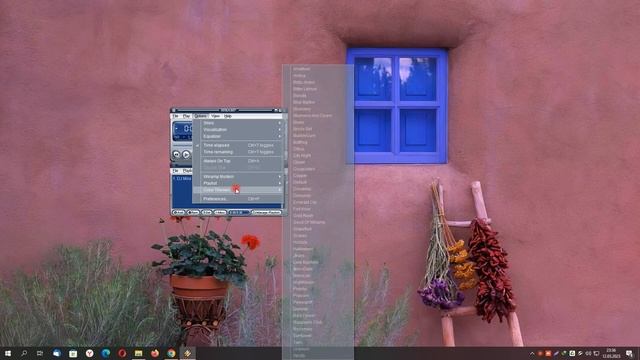Viewport: 640px width, 360px height.
Task: Open the View menu in Winamp
Action: pos(215,116)
